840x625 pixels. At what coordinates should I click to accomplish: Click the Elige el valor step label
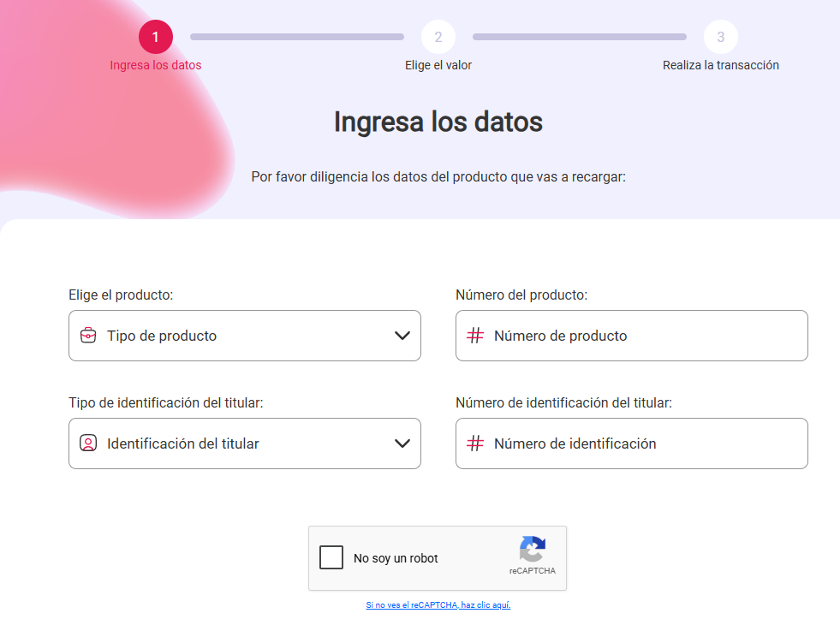(x=438, y=65)
